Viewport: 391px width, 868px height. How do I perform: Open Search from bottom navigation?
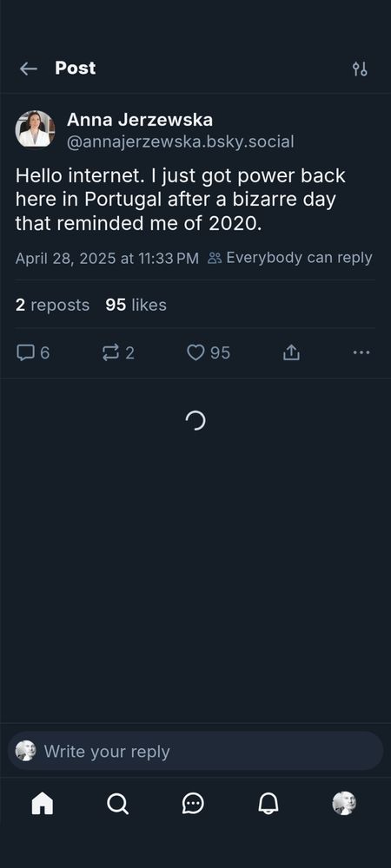pyautogui.click(x=117, y=803)
